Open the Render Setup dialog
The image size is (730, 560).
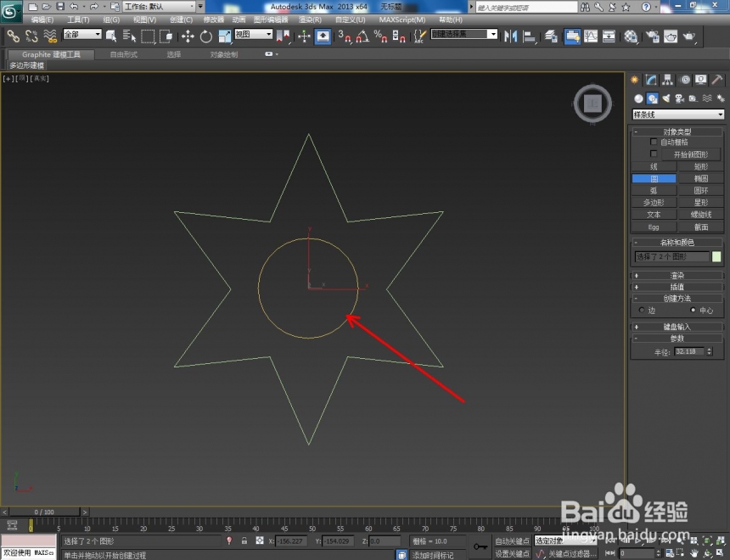(652, 36)
